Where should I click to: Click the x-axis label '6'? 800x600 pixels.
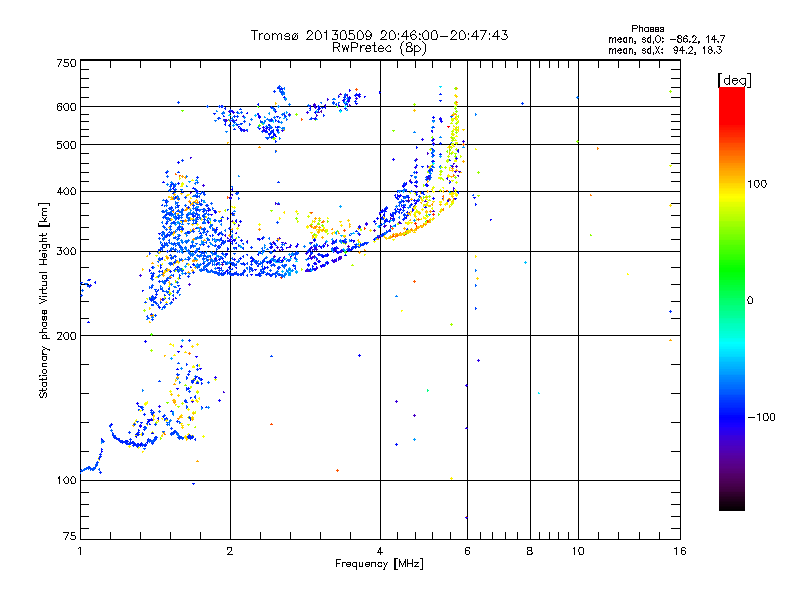coord(467,551)
